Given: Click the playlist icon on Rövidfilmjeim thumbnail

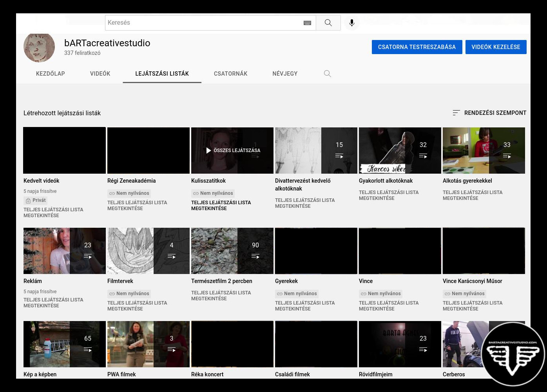Looking at the screenshot, I should (x=423, y=350).
